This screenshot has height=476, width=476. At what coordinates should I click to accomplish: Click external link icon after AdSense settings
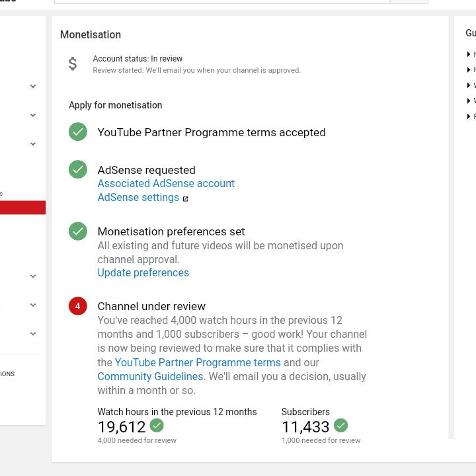tap(185, 199)
